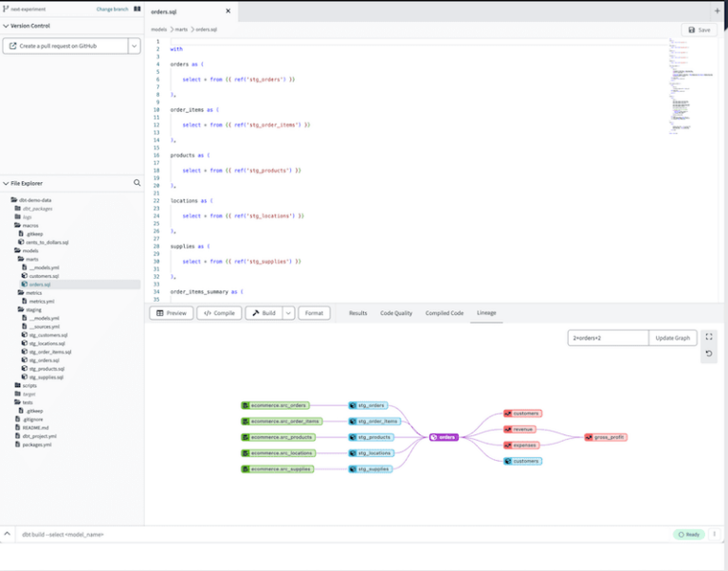Select ecommerce.src_order_items source node
The image size is (728, 571).
(x=282, y=421)
